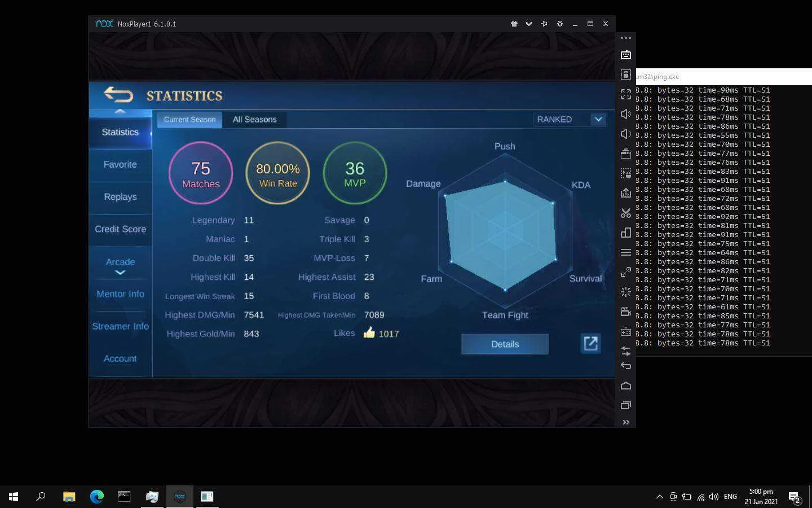Open the Nox theme (shirt) icon
Image resolution: width=812 pixels, height=508 pixels.
pyautogui.click(x=514, y=24)
